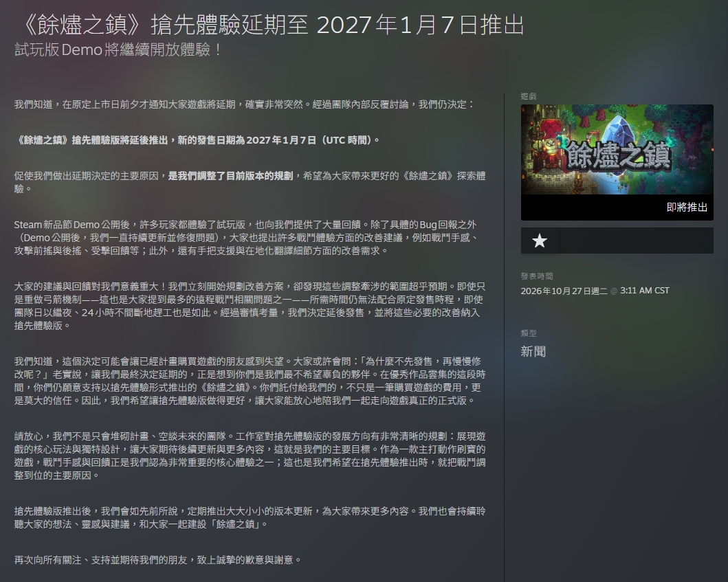Click the 新聞 type label
This screenshot has height=582, width=728.
(533, 351)
